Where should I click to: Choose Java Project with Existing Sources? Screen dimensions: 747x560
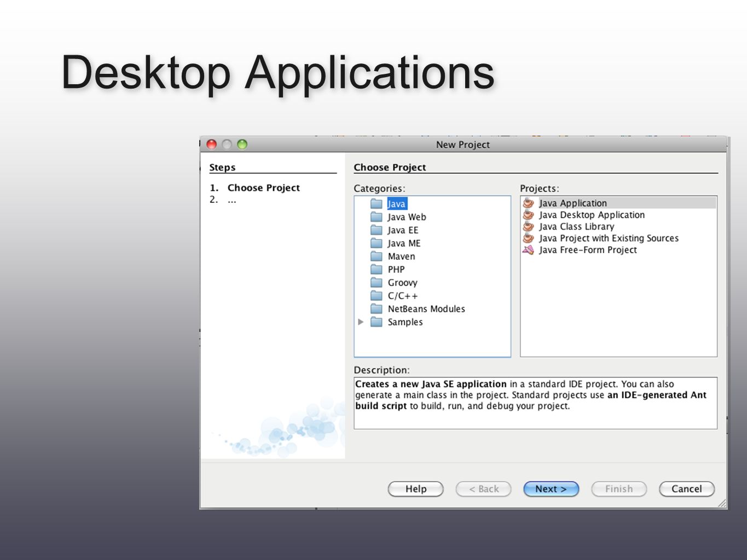pyautogui.click(x=609, y=238)
